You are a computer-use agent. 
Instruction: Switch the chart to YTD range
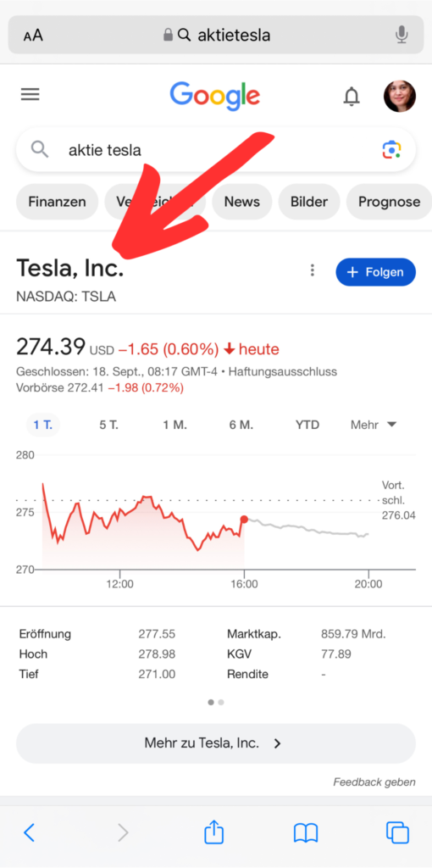coord(307,425)
